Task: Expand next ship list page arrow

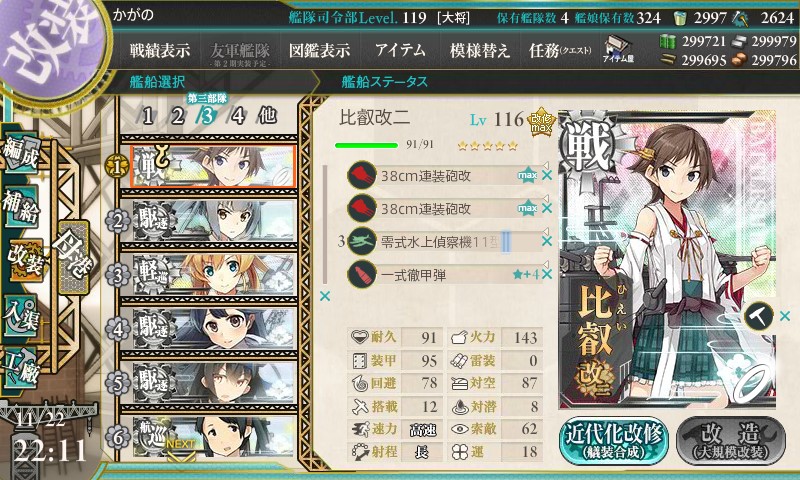Action: pos(180,450)
